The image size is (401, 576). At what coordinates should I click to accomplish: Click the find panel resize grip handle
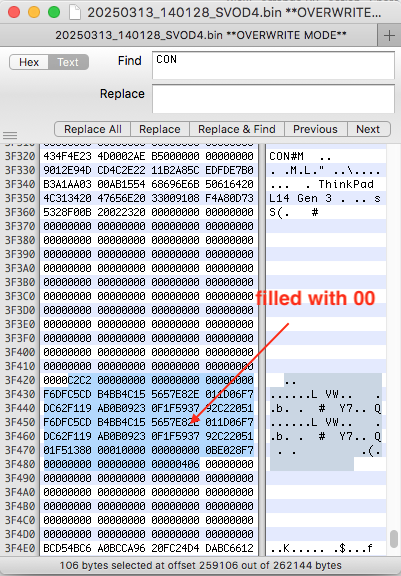[x=10, y=136]
